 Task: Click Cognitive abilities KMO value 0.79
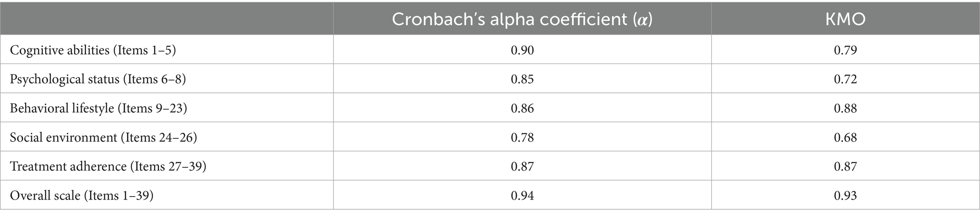pyautogui.click(x=845, y=50)
